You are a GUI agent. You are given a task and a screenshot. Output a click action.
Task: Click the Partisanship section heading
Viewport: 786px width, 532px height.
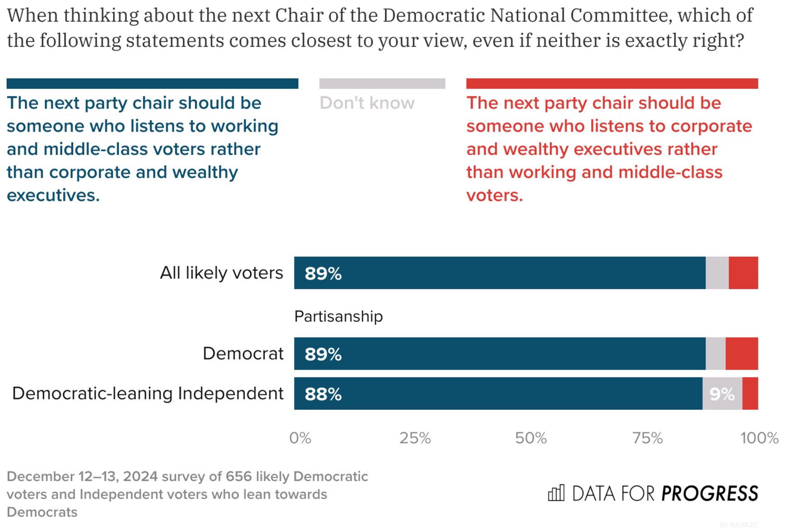pos(338,316)
